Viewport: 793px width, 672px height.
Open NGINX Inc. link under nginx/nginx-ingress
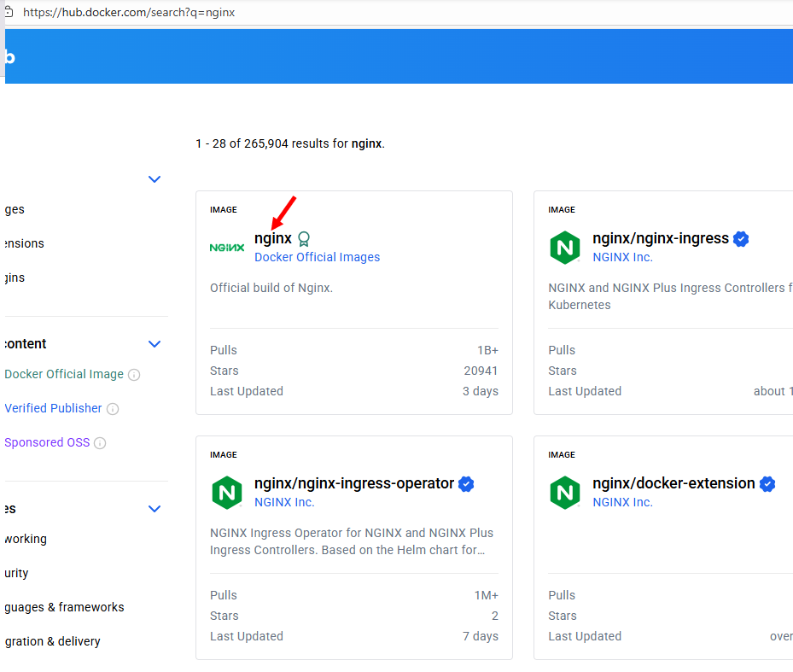(622, 257)
